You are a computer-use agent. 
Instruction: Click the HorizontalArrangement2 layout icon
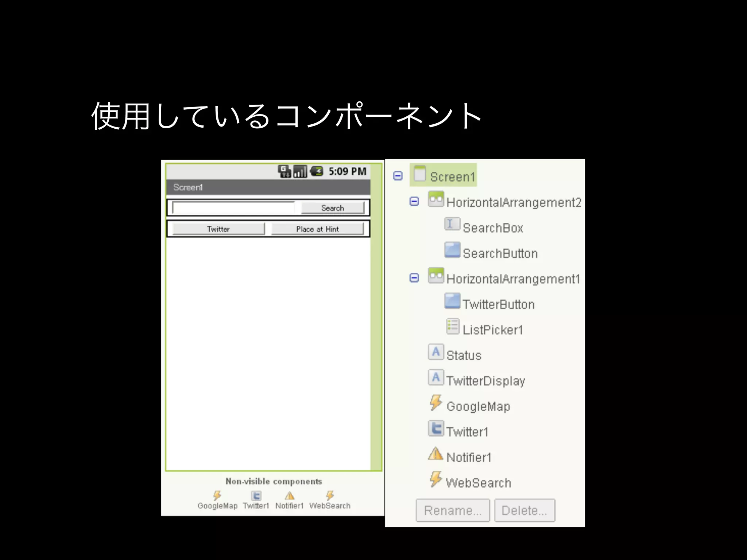coord(436,199)
